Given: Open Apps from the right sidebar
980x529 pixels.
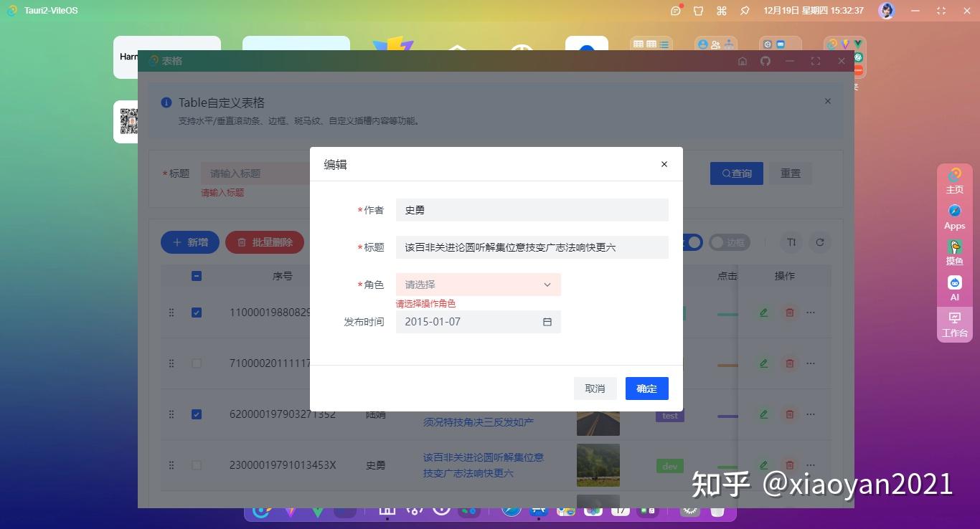Looking at the screenshot, I should point(954,215).
